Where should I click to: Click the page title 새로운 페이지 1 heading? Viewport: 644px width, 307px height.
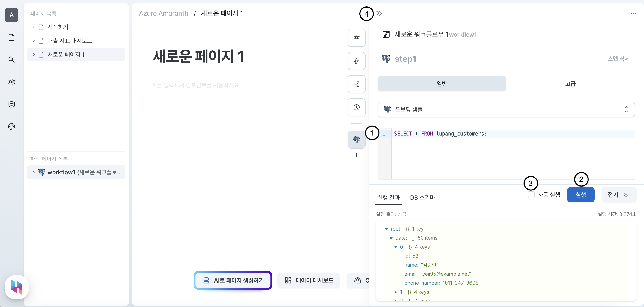198,56
